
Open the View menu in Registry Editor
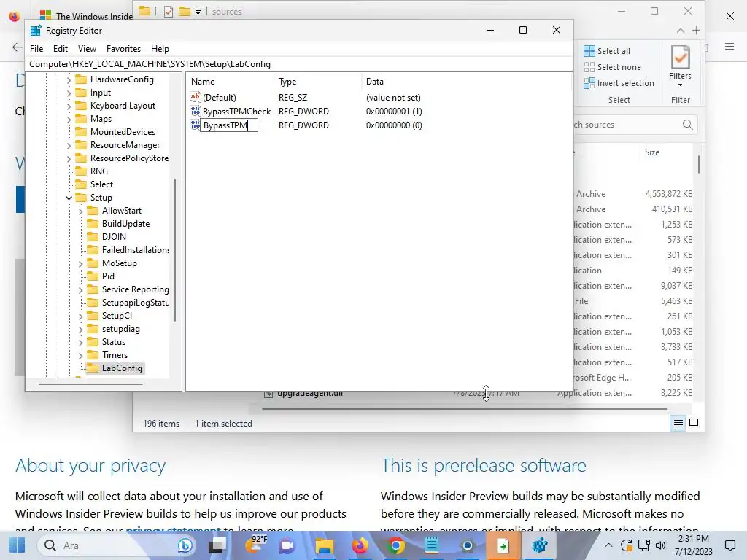pyautogui.click(x=87, y=49)
